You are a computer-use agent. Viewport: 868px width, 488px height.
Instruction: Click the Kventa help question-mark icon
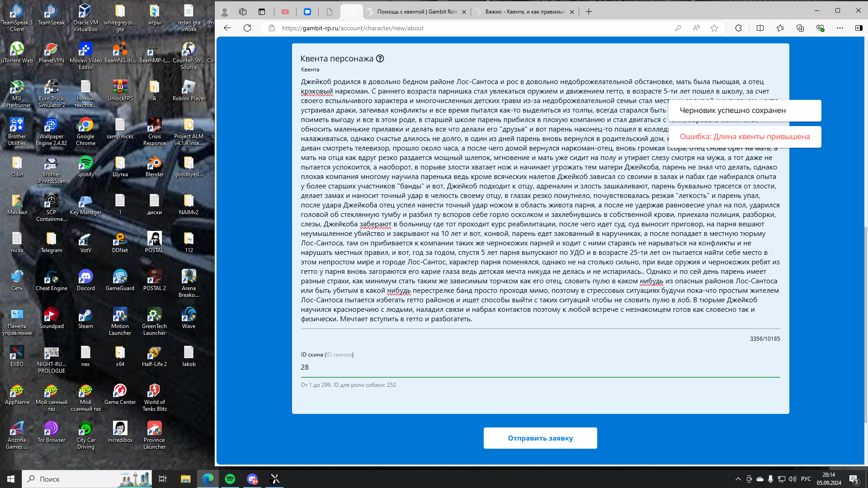[380, 58]
